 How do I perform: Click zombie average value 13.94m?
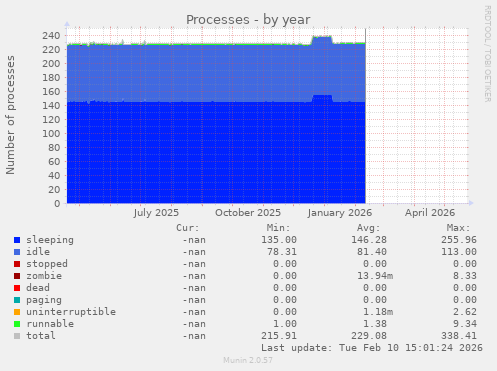[x=375, y=276]
